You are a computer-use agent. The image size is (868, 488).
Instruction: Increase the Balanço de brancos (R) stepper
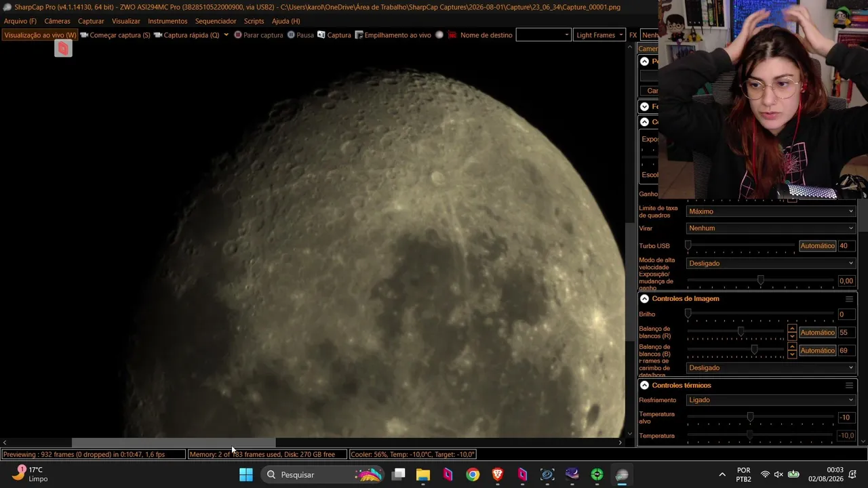[791, 329]
